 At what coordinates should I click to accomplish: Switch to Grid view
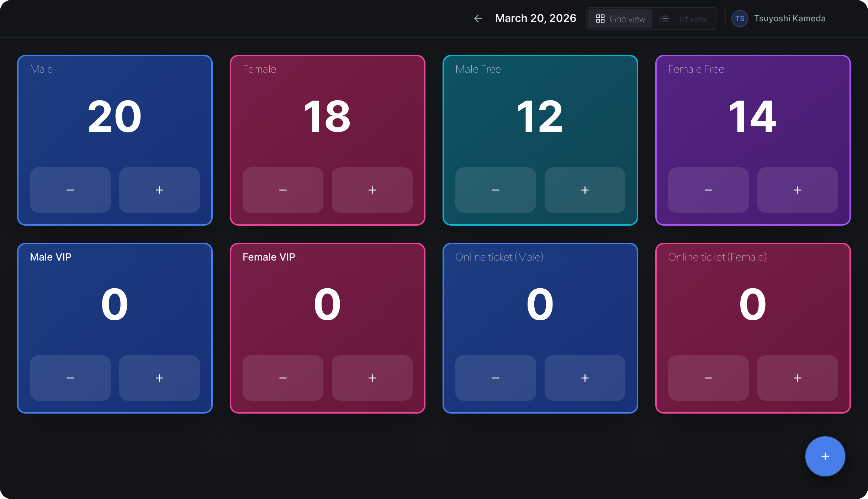point(620,19)
